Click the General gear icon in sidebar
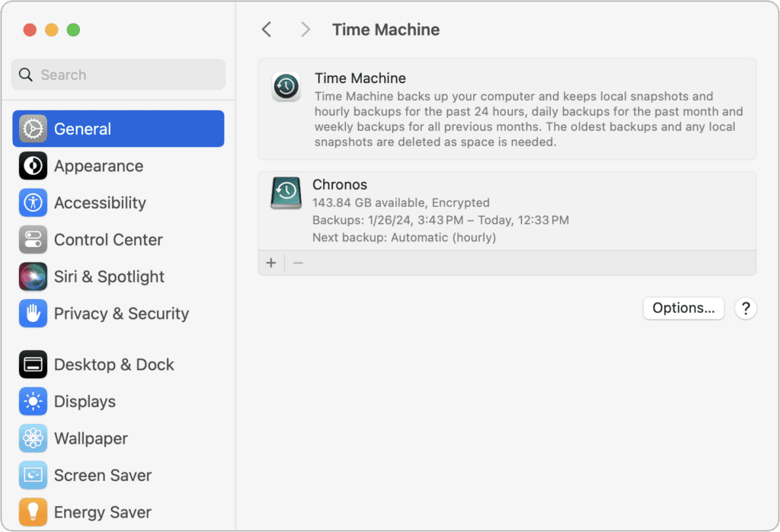The height and width of the screenshot is (532, 780). [33, 129]
